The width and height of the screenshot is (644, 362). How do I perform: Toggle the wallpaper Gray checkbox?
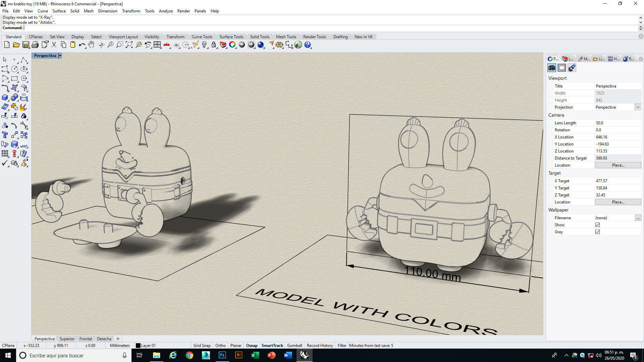coord(597,232)
